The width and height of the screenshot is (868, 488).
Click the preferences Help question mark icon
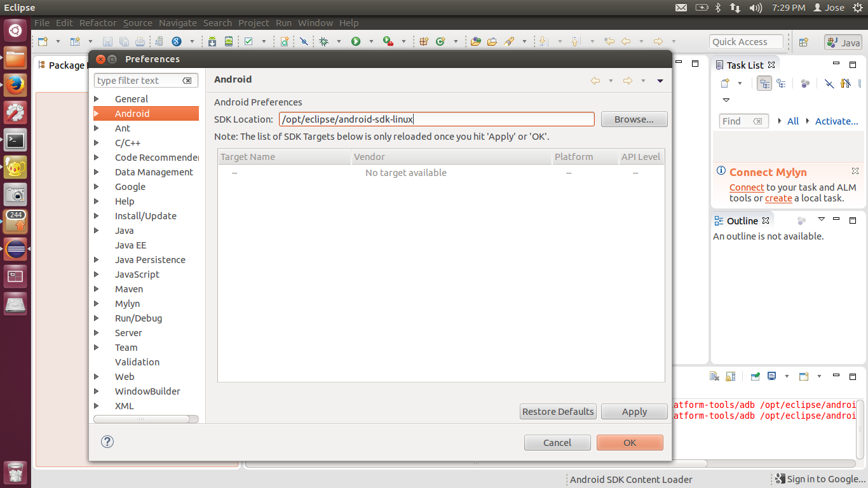107,442
